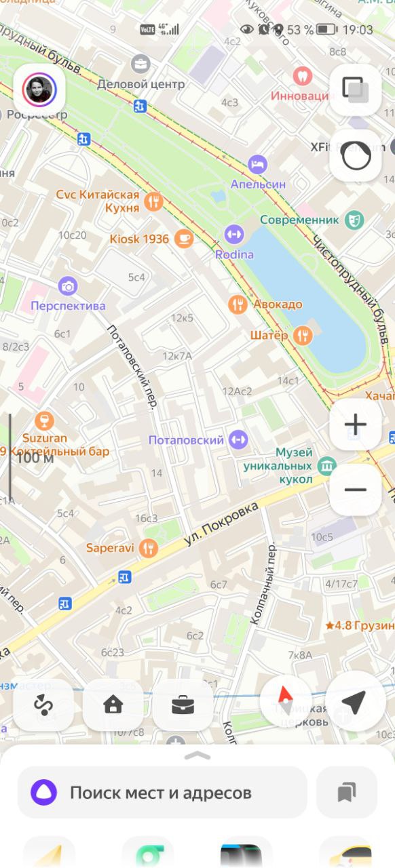Viewport: 395px width, 868px height.
Task: Navigate to Work briefcase shortcut
Action: [183, 705]
